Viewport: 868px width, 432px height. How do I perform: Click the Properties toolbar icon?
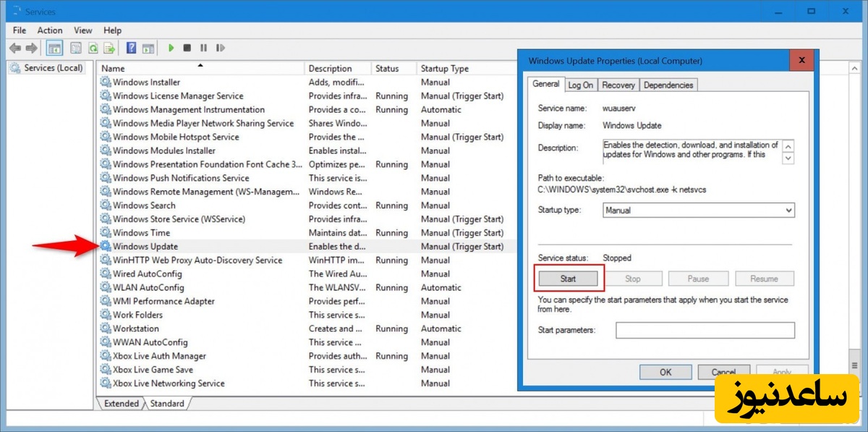tap(75, 48)
